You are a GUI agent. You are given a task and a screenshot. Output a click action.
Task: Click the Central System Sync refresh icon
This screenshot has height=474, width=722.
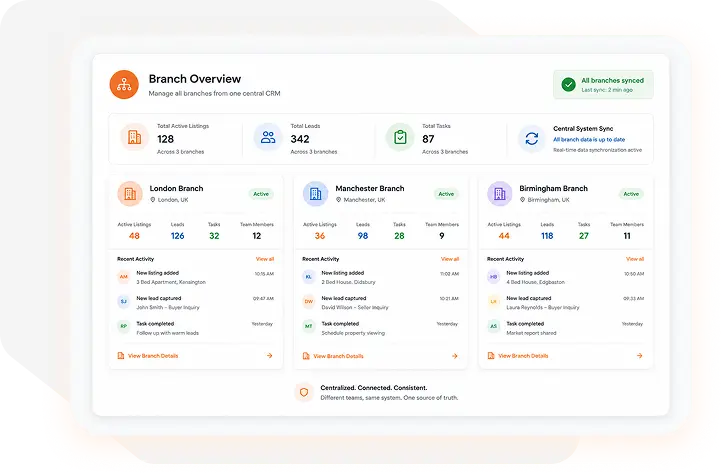pyautogui.click(x=531, y=138)
